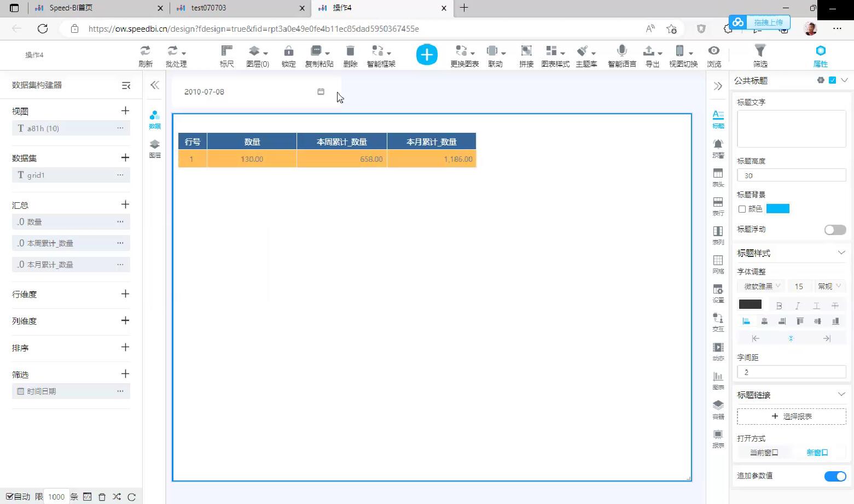The width and height of the screenshot is (854, 504).
Task: Check the title background color checkbox
Action: tap(742, 209)
